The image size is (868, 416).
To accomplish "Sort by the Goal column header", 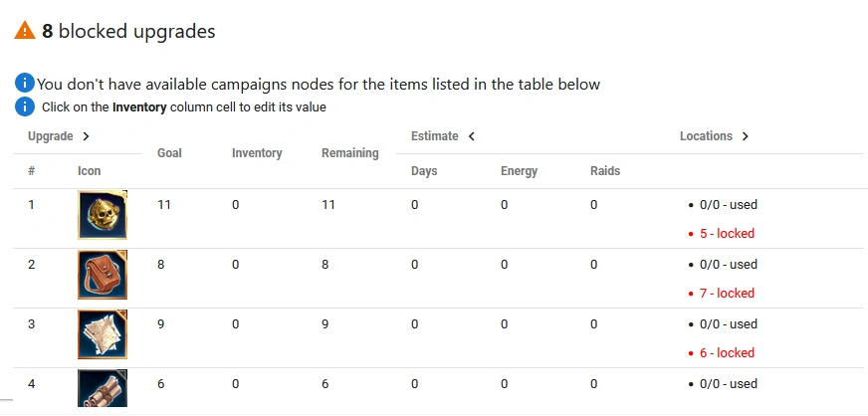I will click(x=168, y=153).
